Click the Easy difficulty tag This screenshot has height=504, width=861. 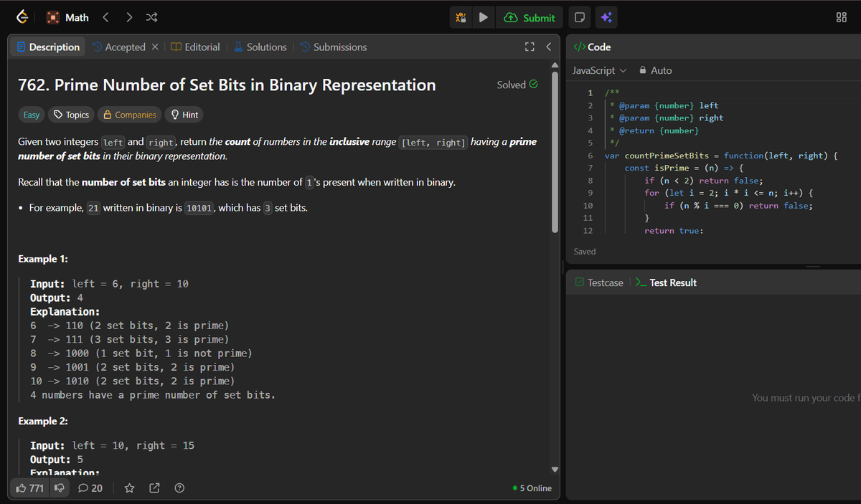pyautogui.click(x=32, y=115)
